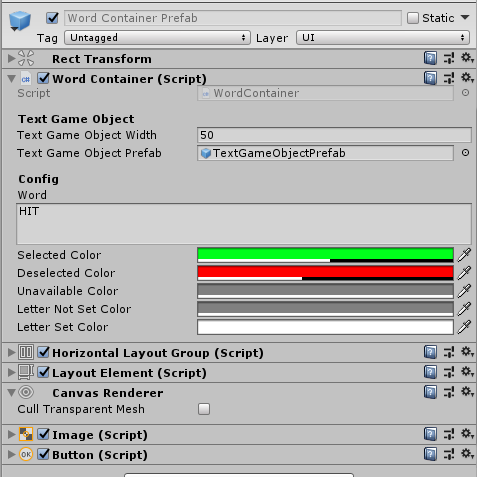Collapse the Canvas Renderer component

11,393
